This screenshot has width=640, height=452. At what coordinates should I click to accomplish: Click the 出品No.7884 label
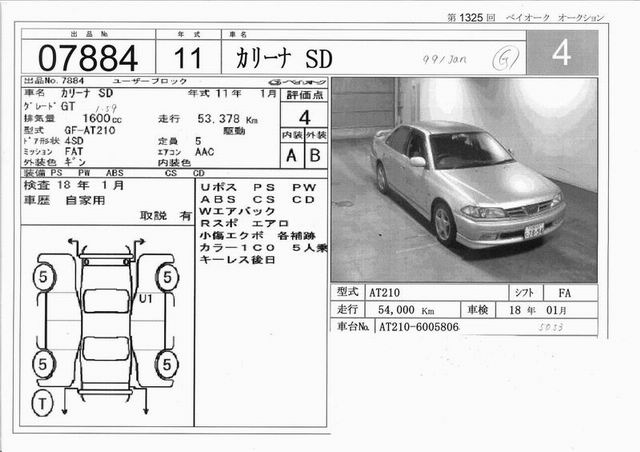pyautogui.click(x=54, y=81)
